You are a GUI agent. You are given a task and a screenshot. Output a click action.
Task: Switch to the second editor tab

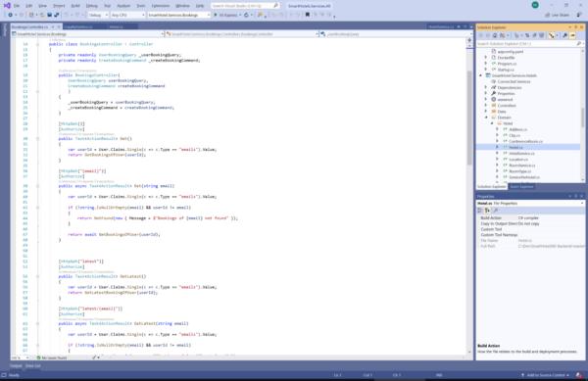click(78, 27)
